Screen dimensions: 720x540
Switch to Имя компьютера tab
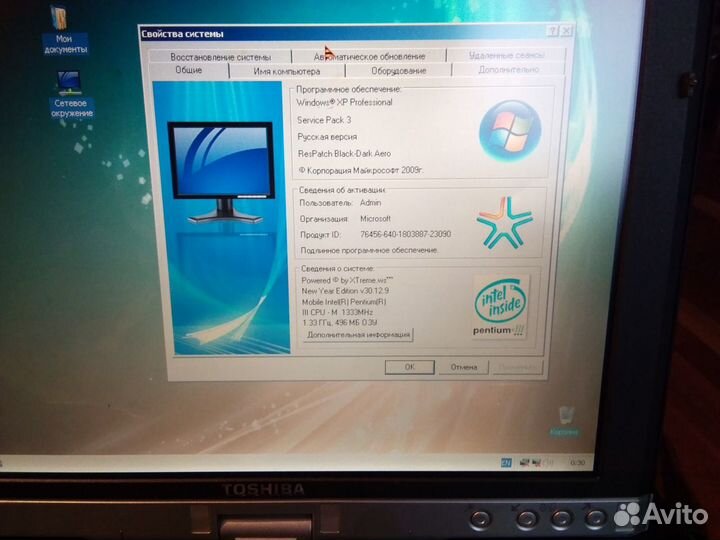coord(287,71)
